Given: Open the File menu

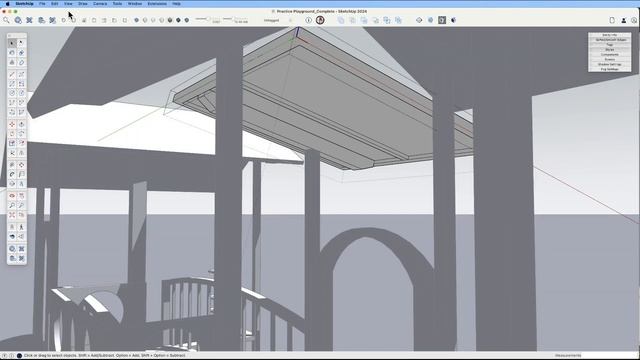Looking at the screenshot, I should [x=42, y=4].
